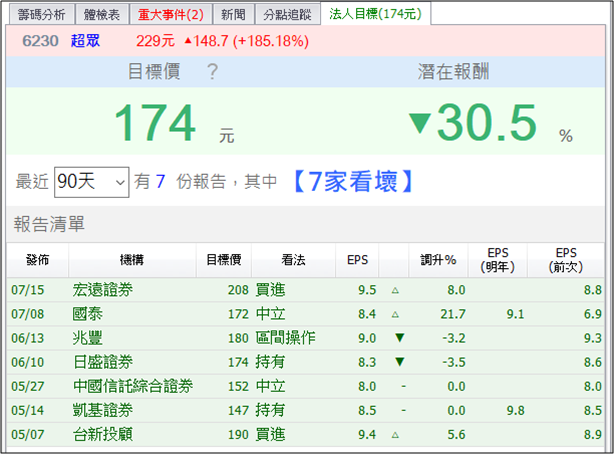614x454 pixels.
Task: Click the 30.5 potential return figure
Action: 487,122
